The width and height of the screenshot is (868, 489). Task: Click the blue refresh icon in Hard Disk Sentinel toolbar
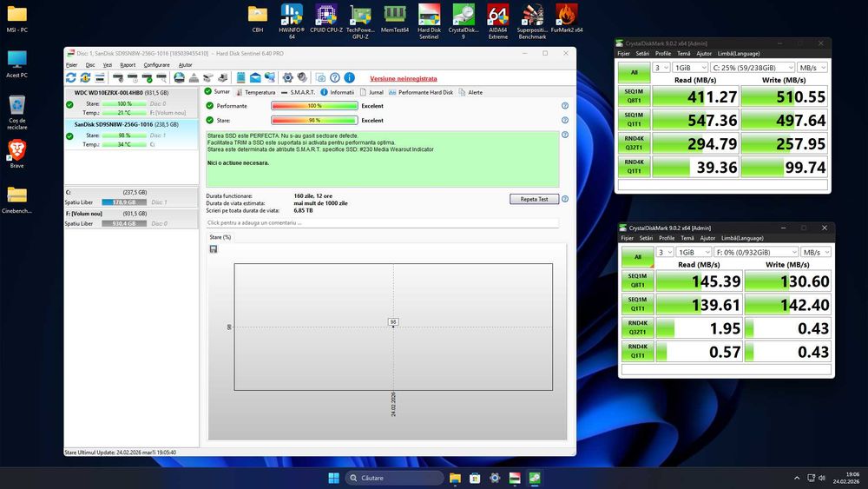(x=71, y=77)
